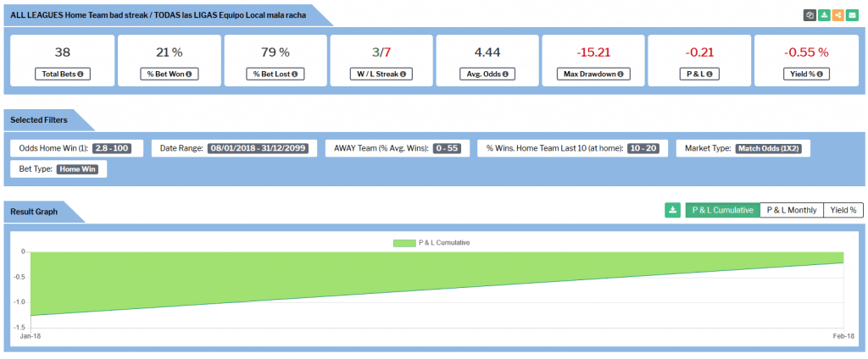868x359 pixels.
Task: Show info for % Bet Won
Action: coord(189,75)
